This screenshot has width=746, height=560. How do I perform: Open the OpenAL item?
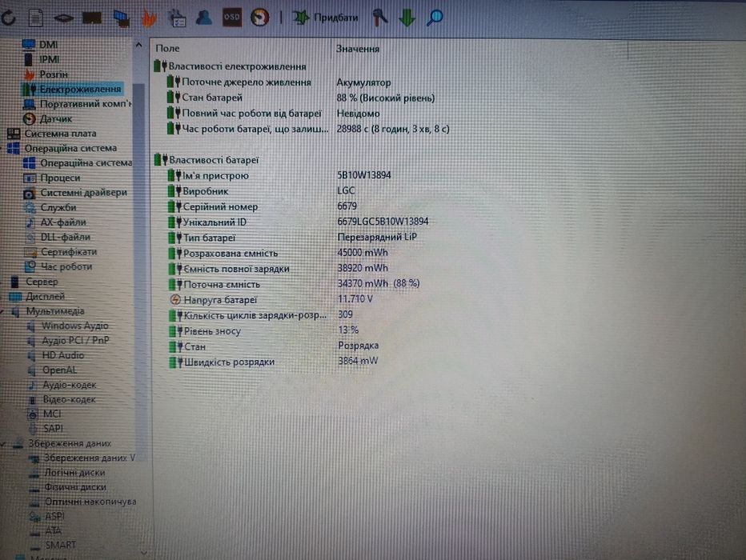point(59,370)
